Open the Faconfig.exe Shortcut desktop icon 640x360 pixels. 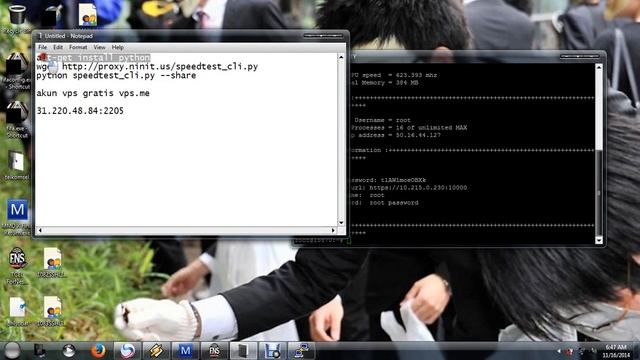[x=17, y=71]
